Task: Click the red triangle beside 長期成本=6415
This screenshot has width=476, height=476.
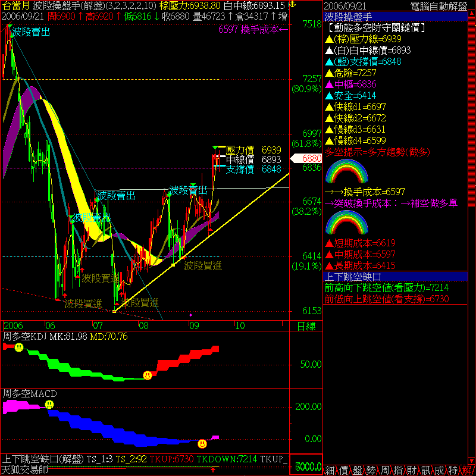Action: pos(329,266)
